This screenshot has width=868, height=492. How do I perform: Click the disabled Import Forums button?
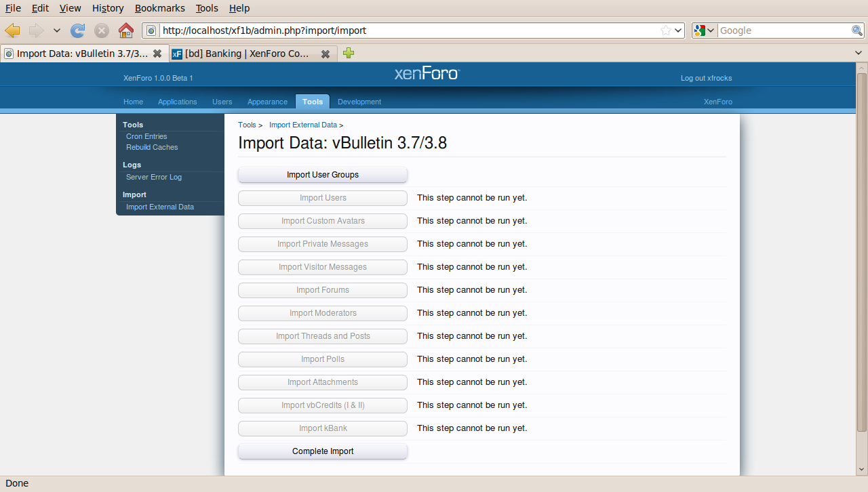tap(323, 290)
